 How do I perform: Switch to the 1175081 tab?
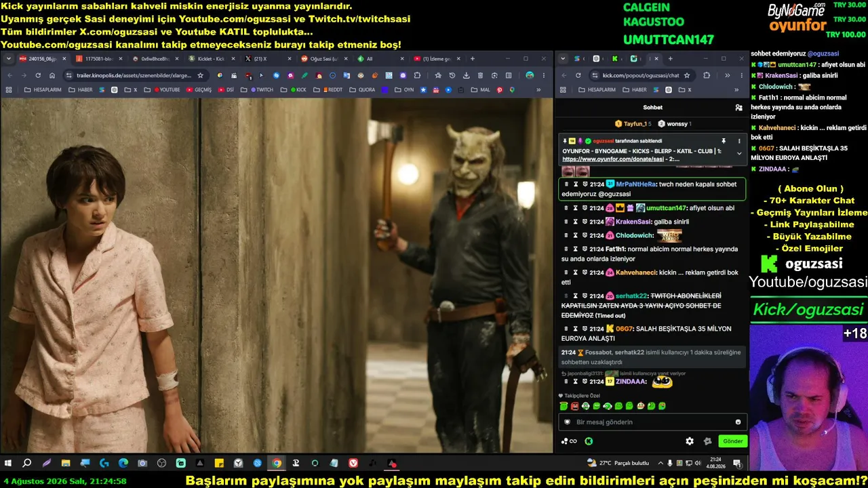99,59
